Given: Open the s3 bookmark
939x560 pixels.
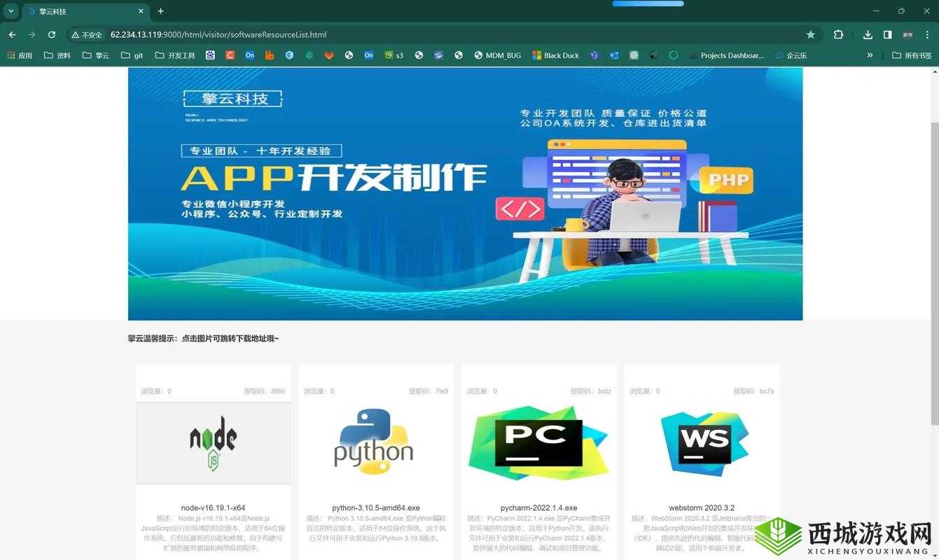Looking at the screenshot, I should tap(394, 55).
